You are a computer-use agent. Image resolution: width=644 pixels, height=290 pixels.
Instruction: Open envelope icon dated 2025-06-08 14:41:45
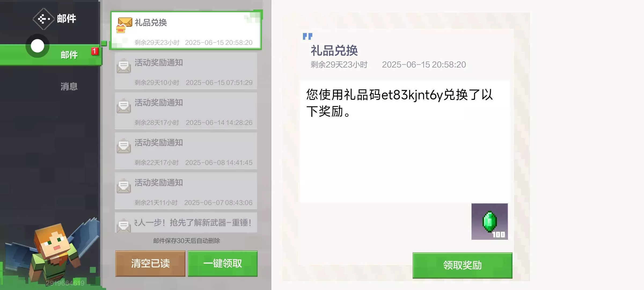[124, 146]
